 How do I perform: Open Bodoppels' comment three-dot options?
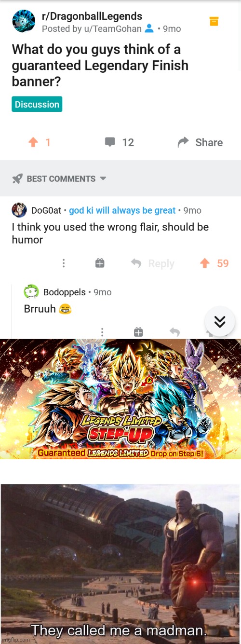pos(102,332)
